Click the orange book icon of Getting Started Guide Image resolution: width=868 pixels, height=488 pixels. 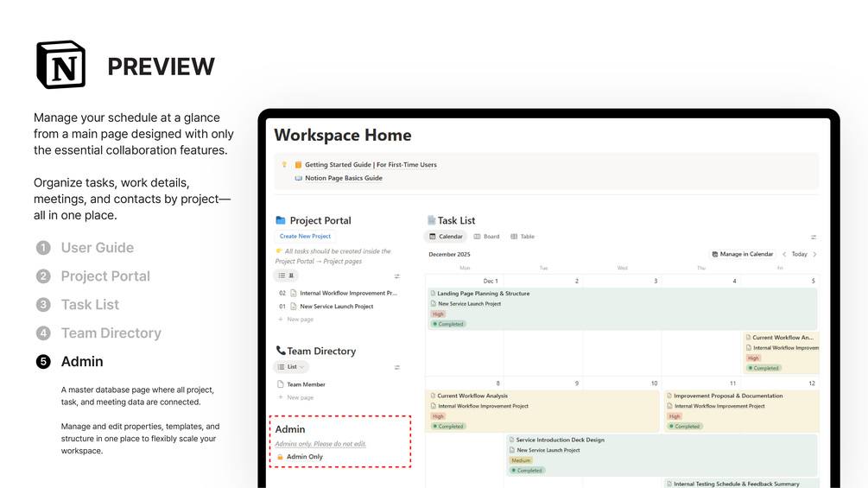298,164
